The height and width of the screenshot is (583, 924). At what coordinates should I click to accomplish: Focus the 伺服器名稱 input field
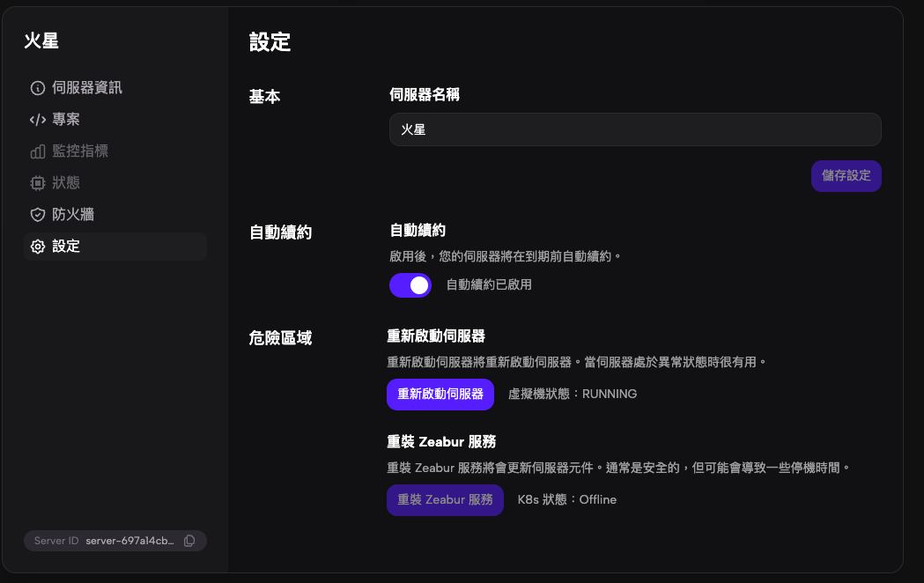(x=634, y=129)
